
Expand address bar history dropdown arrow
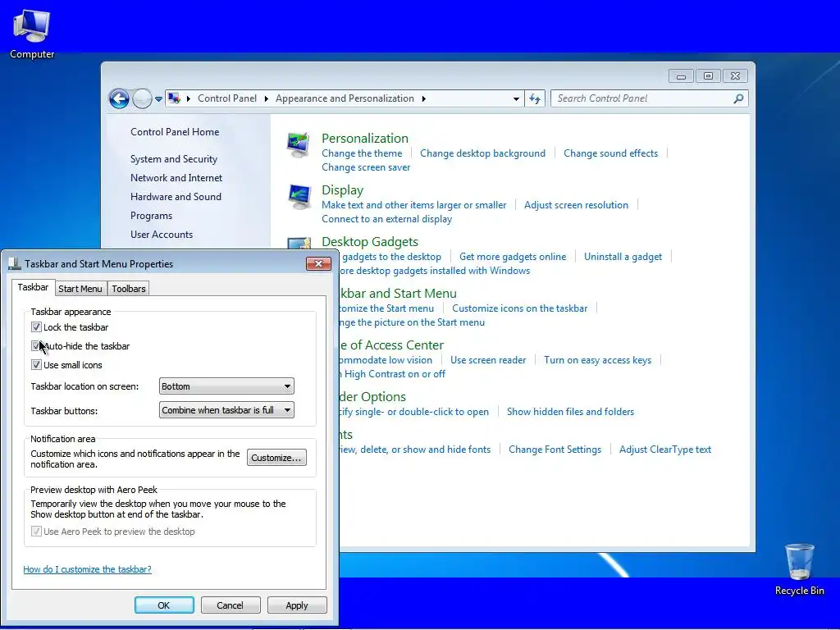pyautogui.click(x=516, y=99)
